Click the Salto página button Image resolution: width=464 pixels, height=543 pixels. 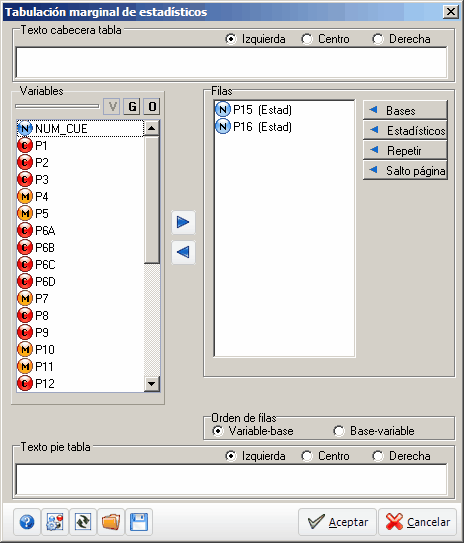405,170
